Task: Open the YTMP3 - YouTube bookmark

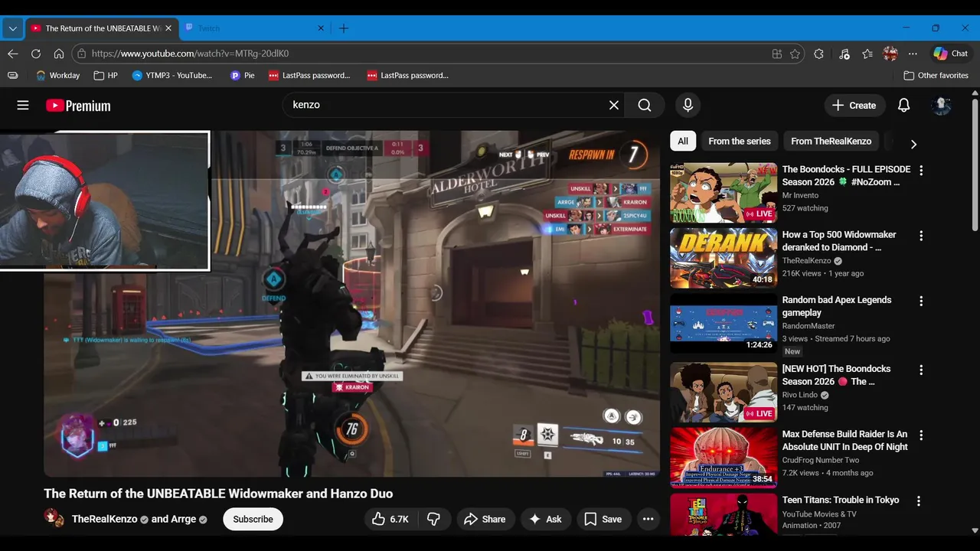Action: pyautogui.click(x=171, y=75)
